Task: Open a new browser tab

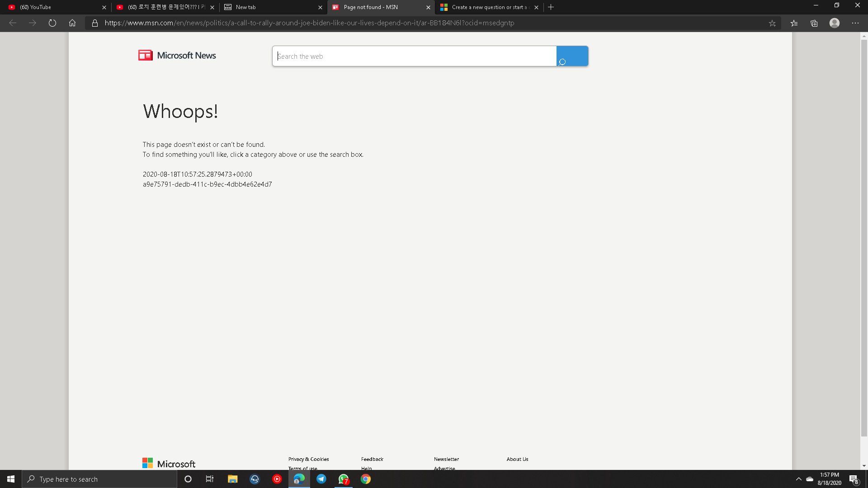Action: click(x=551, y=7)
